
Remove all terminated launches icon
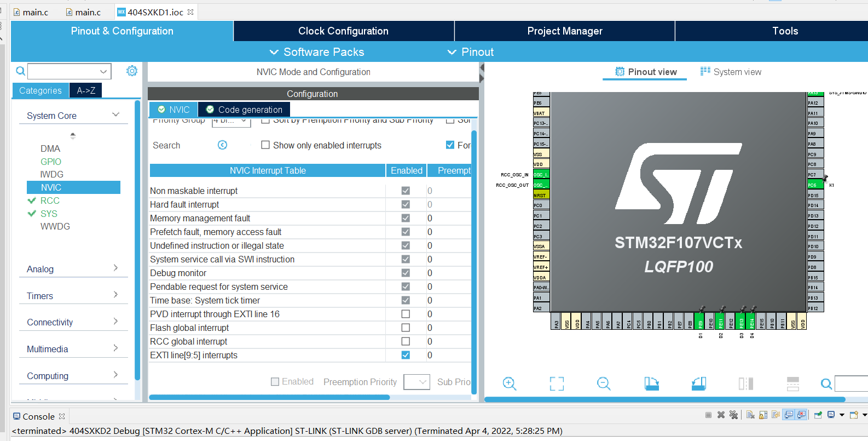click(x=733, y=415)
